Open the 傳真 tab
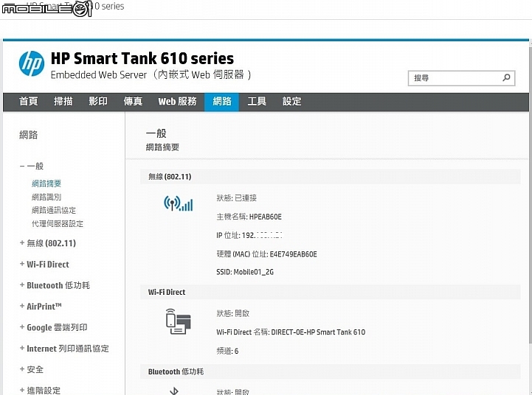 point(133,101)
